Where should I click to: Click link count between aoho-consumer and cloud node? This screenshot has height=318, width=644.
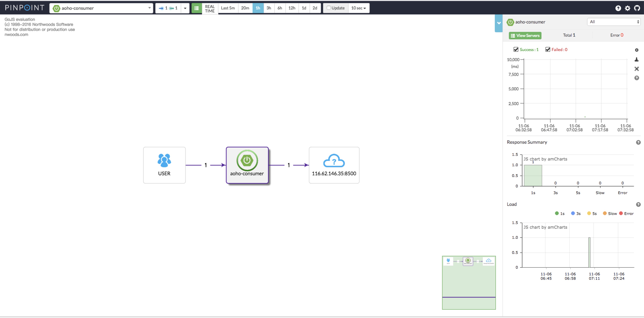(288, 165)
